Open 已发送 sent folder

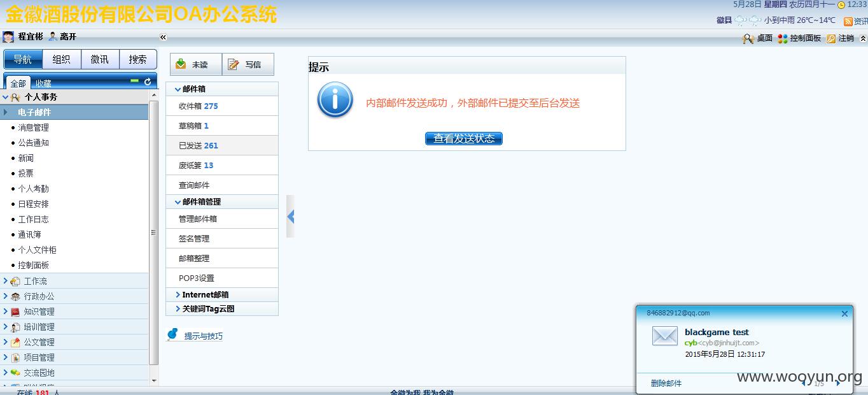click(221, 145)
